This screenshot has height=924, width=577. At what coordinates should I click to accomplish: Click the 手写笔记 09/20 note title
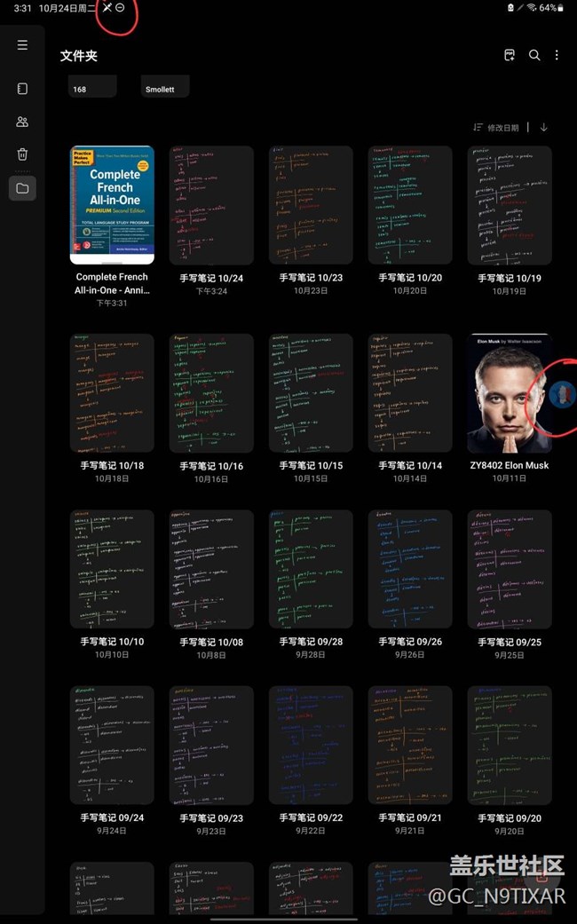tap(510, 817)
